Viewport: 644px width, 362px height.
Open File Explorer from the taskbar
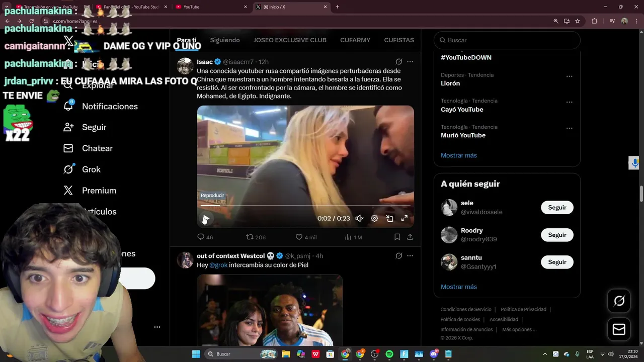coord(286,354)
